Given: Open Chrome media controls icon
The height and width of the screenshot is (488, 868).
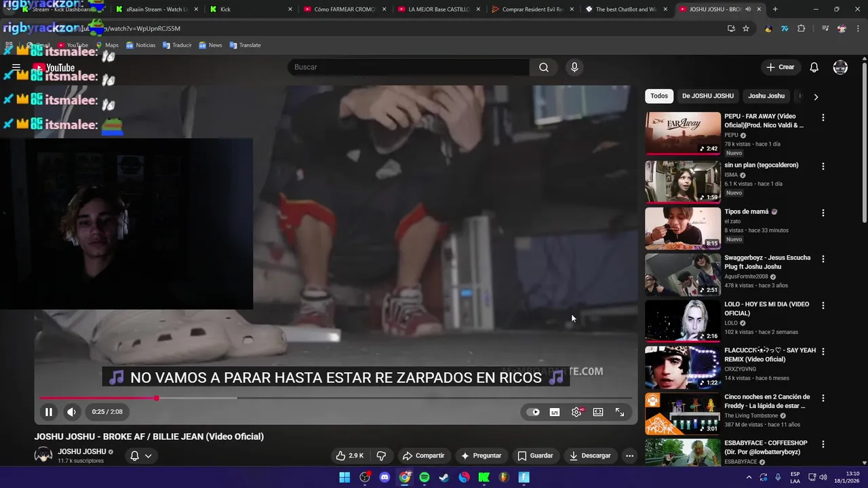Looking at the screenshot, I should click(825, 28).
